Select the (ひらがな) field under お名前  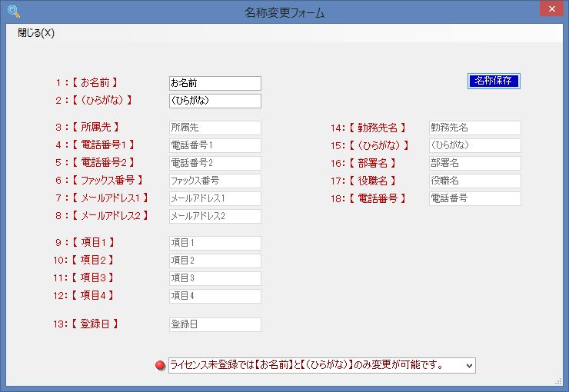pos(215,101)
